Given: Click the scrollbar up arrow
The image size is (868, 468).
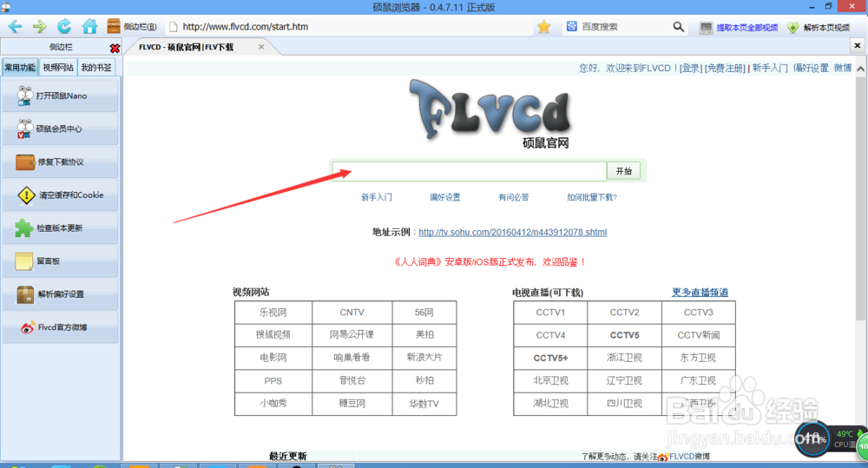Looking at the screenshot, I should [860, 69].
